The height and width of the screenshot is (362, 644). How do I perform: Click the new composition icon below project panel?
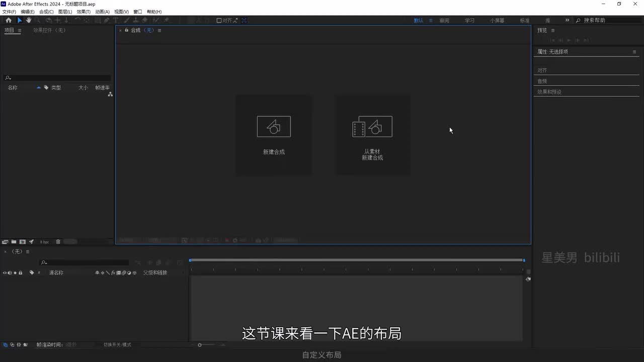[x=22, y=242]
